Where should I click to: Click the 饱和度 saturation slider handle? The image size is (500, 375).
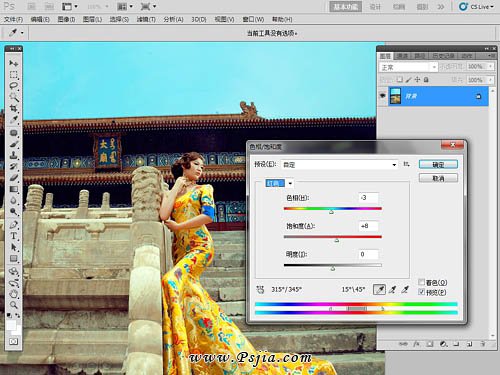(337, 240)
